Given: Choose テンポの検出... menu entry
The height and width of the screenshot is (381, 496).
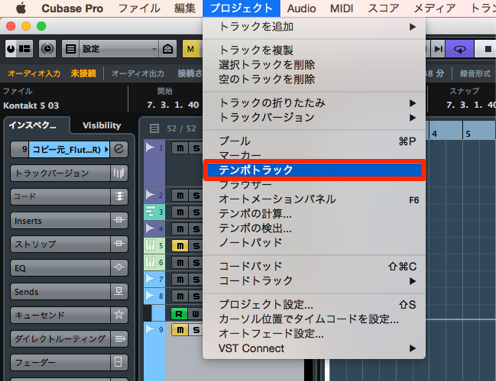Looking at the screenshot, I should tap(314, 228).
